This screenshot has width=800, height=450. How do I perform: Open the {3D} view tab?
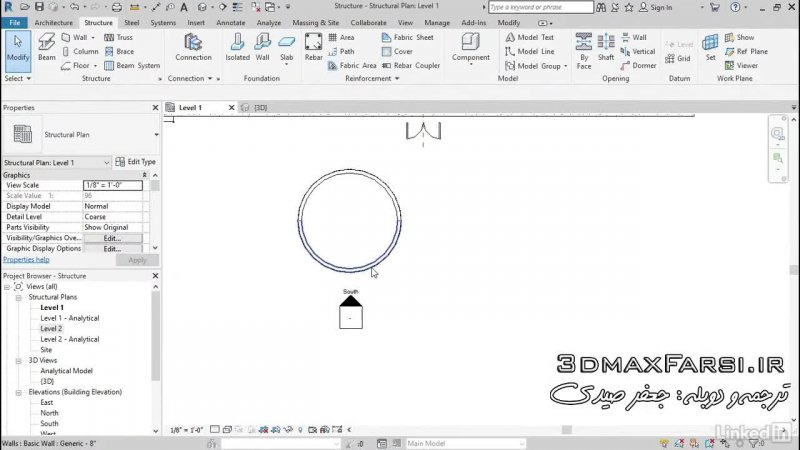coord(260,107)
